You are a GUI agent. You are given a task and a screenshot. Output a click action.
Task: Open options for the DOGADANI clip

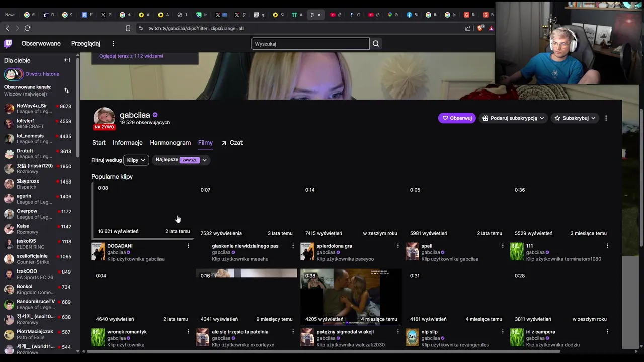coord(189,246)
